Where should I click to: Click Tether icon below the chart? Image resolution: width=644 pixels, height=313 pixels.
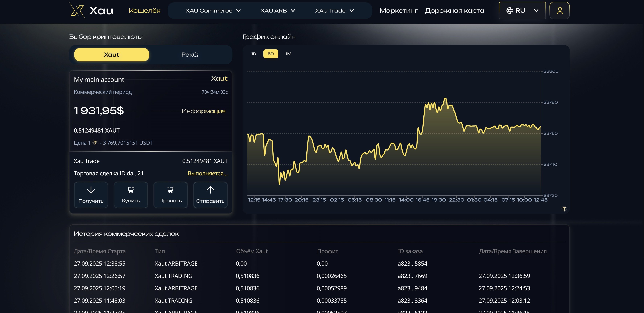pyautogui.click(x=564, y=209)
